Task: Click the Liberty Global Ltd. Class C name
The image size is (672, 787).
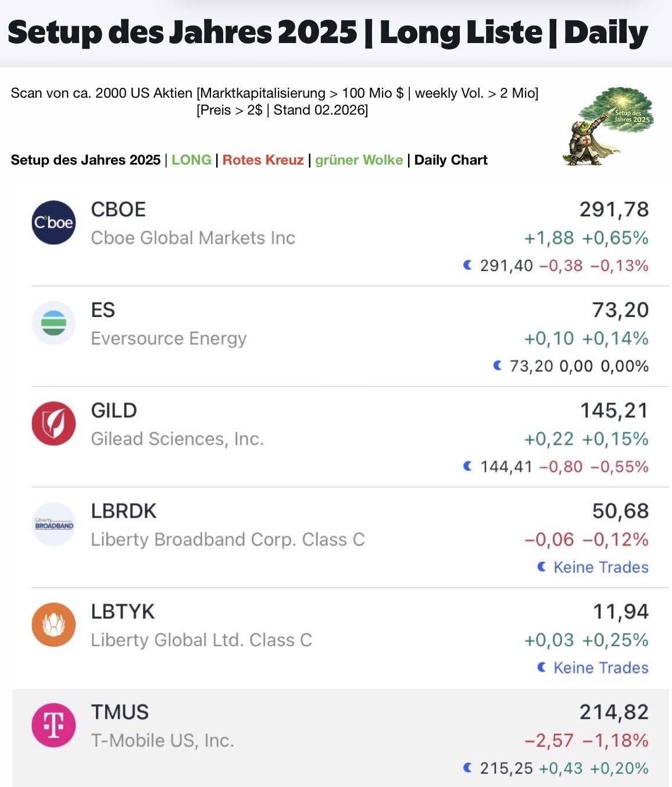Action: [201, 640]
